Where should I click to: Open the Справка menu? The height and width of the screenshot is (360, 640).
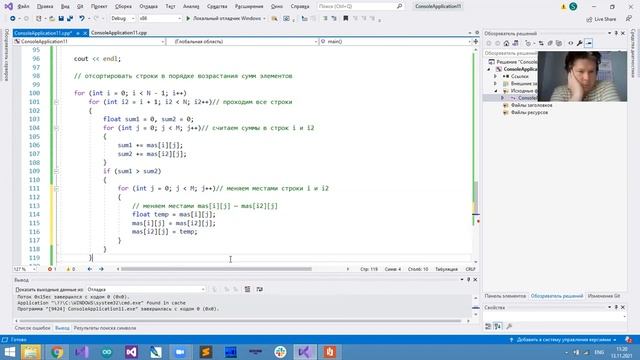click(300, 7)
